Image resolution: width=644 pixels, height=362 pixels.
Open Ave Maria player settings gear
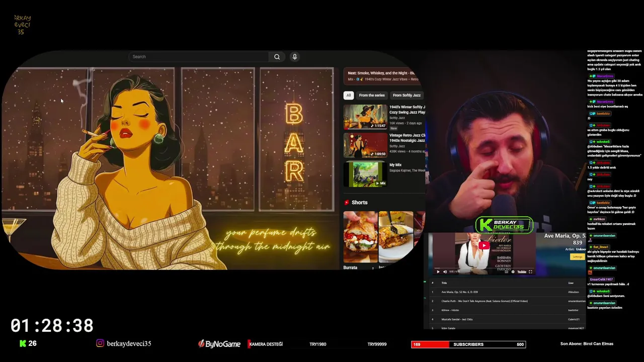513,271
